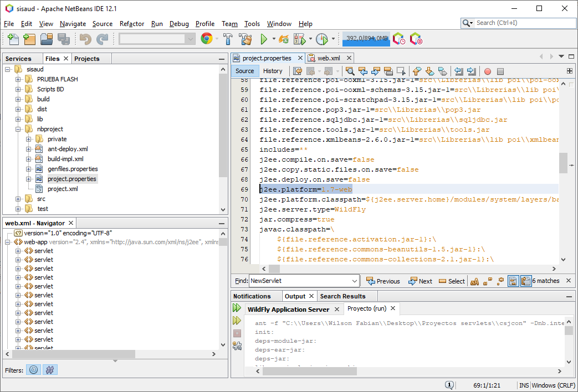Click the memory usage progress bar
Image resolution: width=578 pixels, height=392 pixels.
[x=366, y=39]
